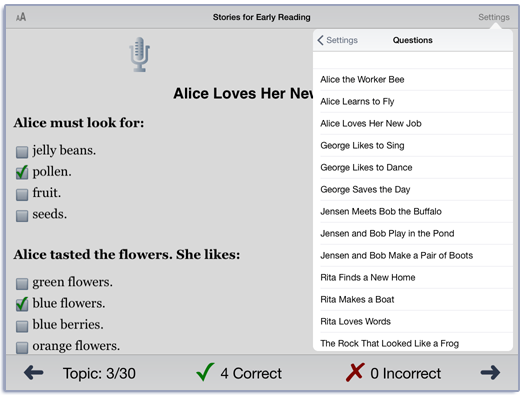
Task: Check the blue berries checkbox
Action: [22, 326]
